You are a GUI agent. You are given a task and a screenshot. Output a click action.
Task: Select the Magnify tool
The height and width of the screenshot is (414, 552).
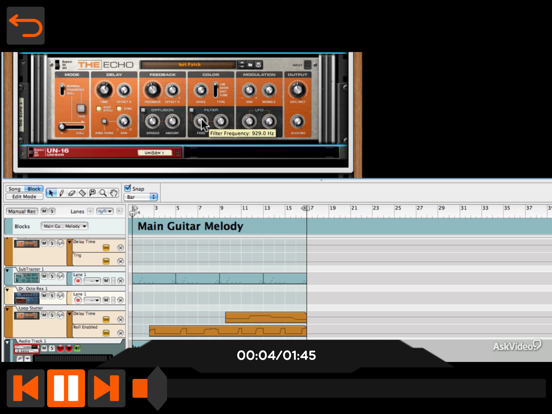(x=103, y=193)
